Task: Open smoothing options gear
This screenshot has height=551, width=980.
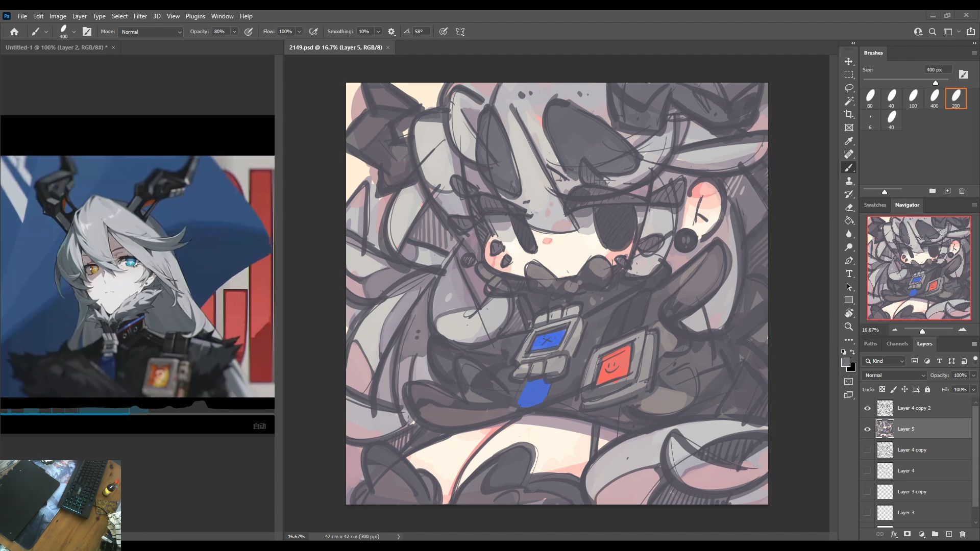Action: point(391,32)
